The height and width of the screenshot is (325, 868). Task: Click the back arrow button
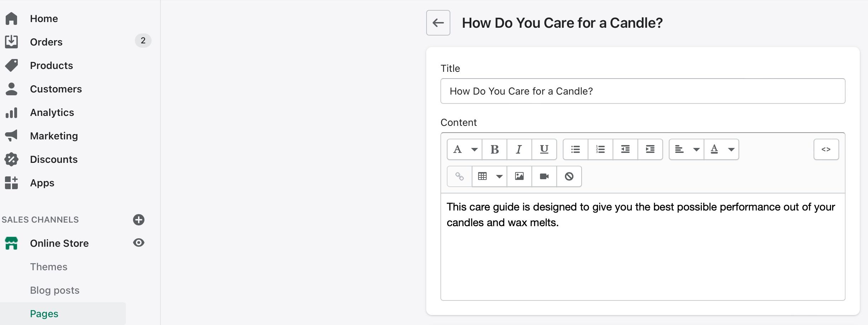pos(438,23)
